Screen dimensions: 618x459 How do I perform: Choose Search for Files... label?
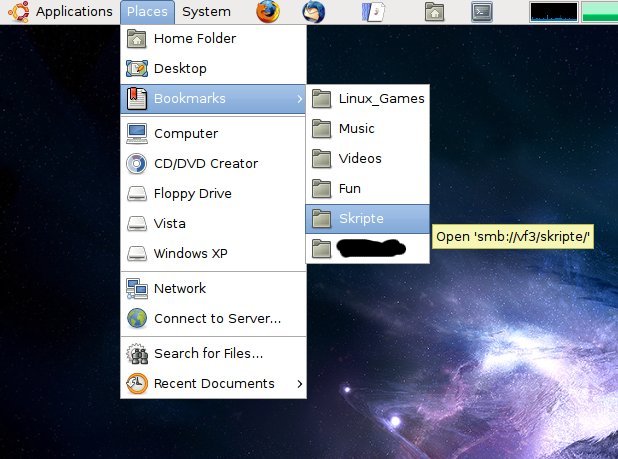coord(208,353)
